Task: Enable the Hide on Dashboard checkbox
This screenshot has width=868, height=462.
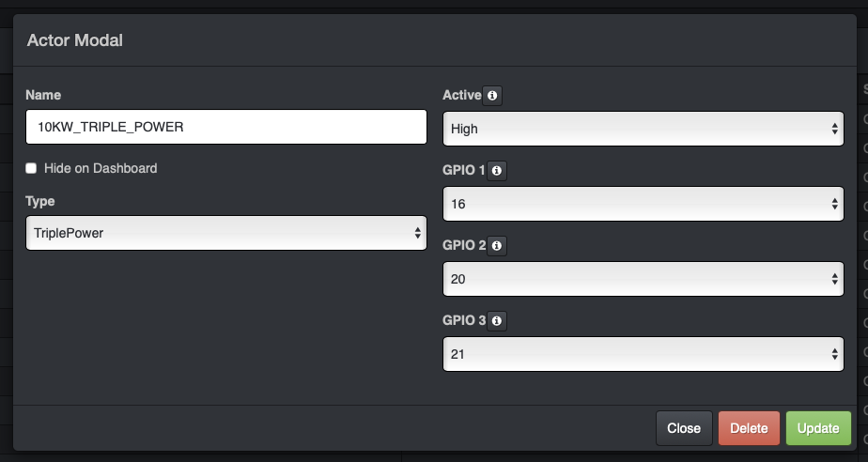Action: 31,168
